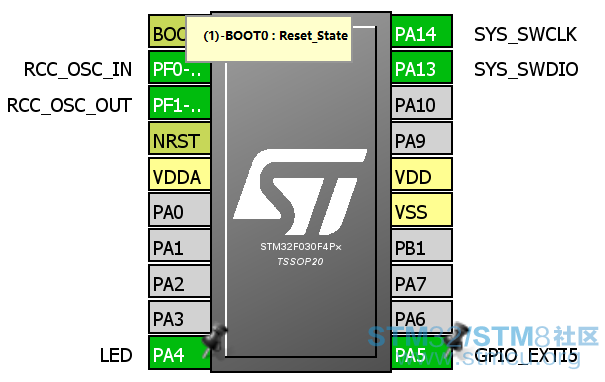Viewport: 605px width, 382px height.
Task: Configure pin PA10
Action: coord(422,103)
